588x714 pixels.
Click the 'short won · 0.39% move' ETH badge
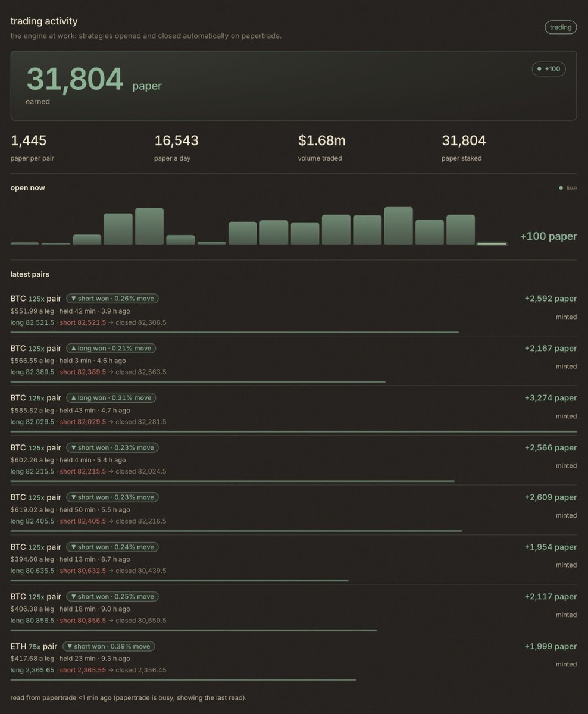click(x=108, y=646)
